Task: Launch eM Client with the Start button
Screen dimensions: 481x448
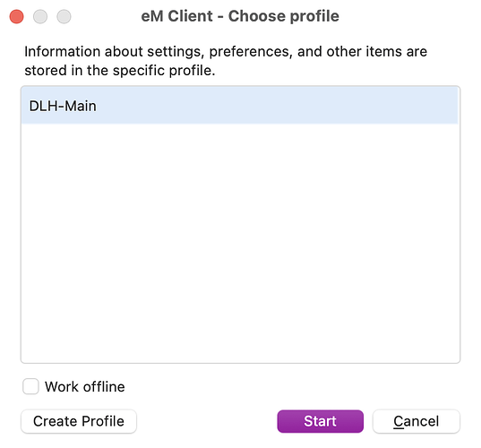Action: (x=321, y=421)
